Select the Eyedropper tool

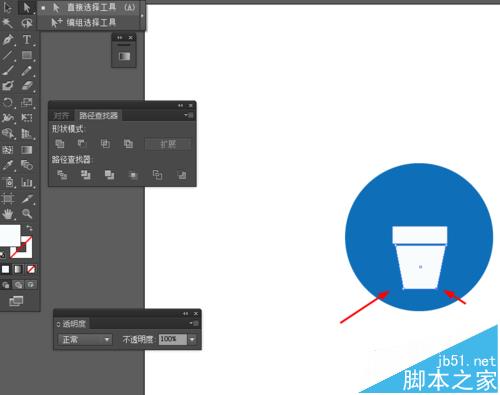pos(7,165)
